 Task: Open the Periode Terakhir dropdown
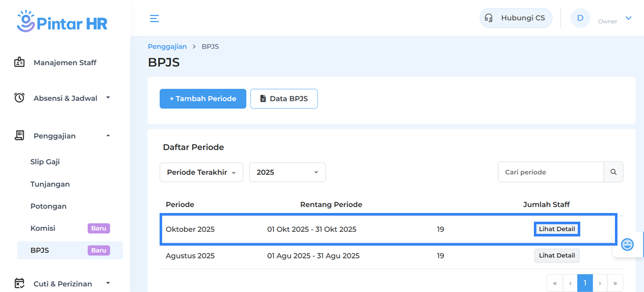[x=201, y=172]
